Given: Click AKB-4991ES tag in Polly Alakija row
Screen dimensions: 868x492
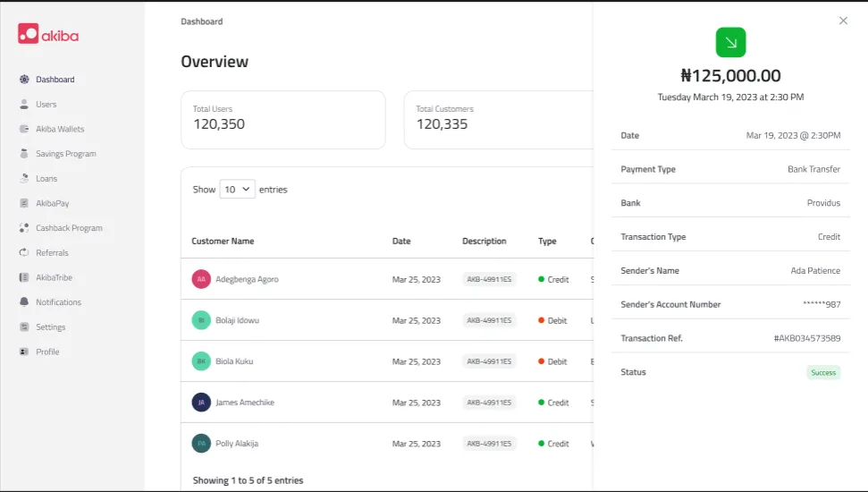Looking at the screenshot, I should point(489,443).
